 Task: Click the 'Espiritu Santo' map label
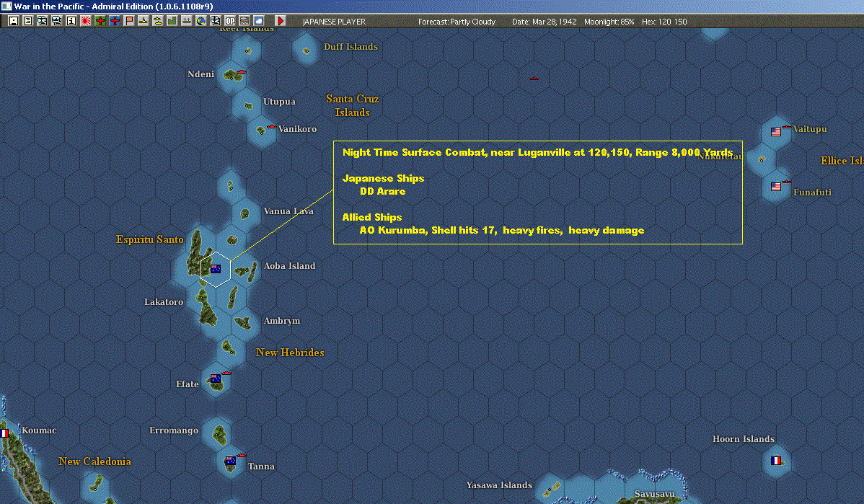point(150,239)
